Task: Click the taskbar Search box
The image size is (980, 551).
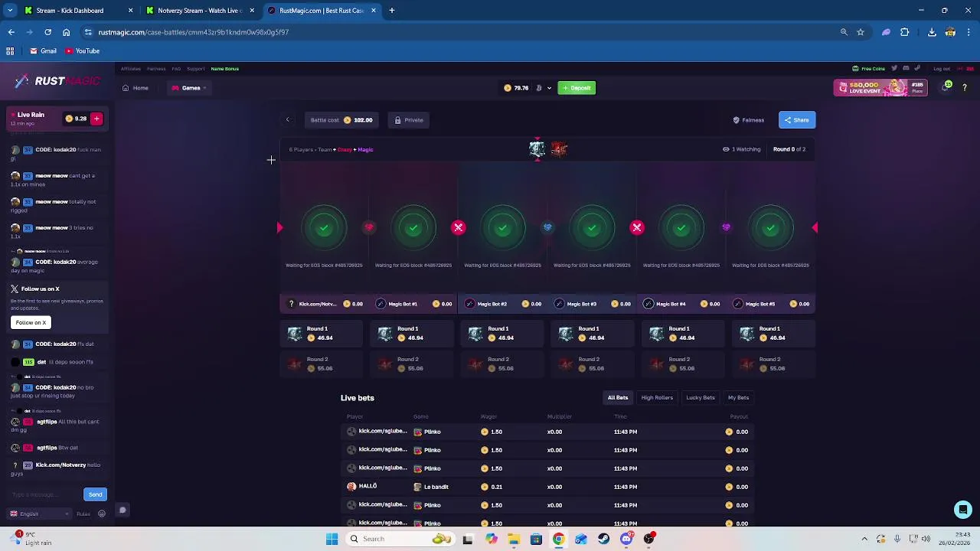Action: click(x=401, y=539)
